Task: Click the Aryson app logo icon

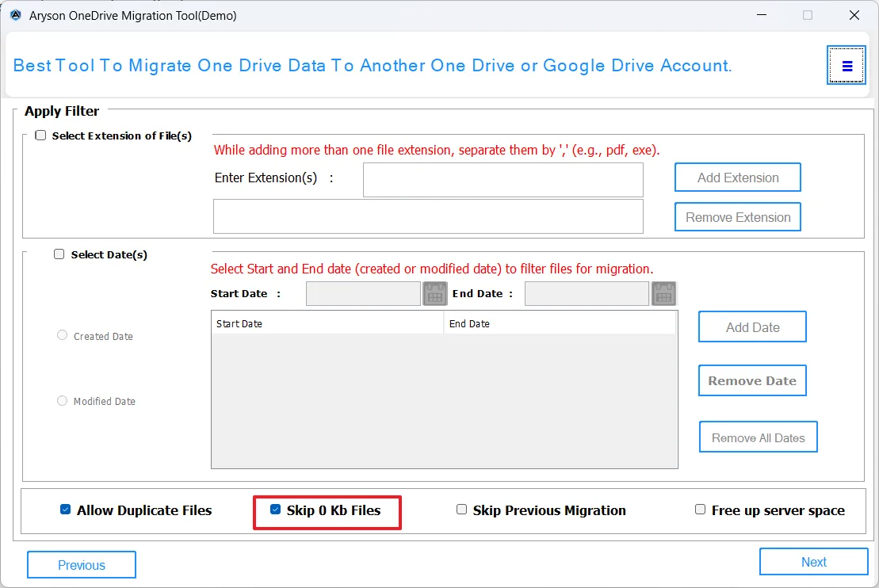Action: point(15,15)
